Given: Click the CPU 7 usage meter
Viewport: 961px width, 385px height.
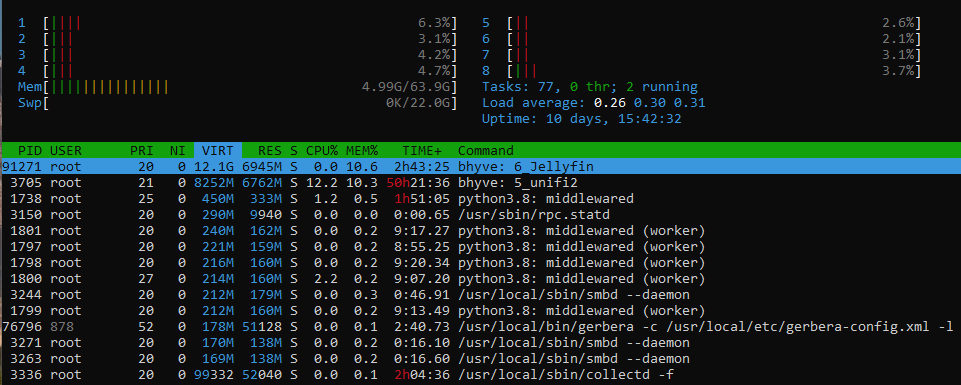Looking at the screenshot, I should [x=702, y=55].
